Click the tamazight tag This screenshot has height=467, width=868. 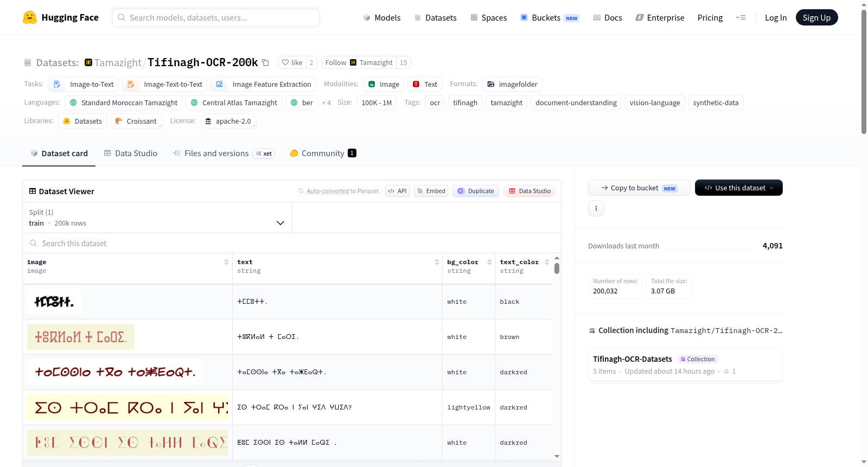click(507, 103)
